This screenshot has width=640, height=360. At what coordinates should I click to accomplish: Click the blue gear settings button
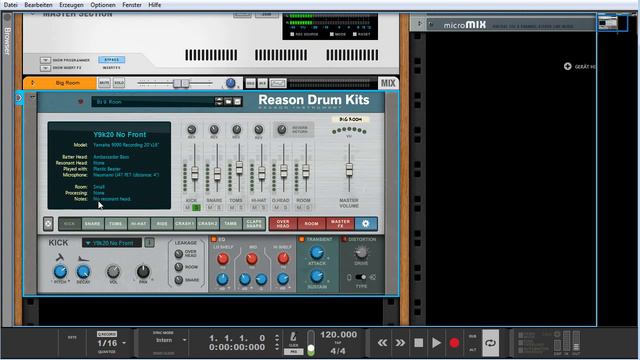[x=366, y=224]
